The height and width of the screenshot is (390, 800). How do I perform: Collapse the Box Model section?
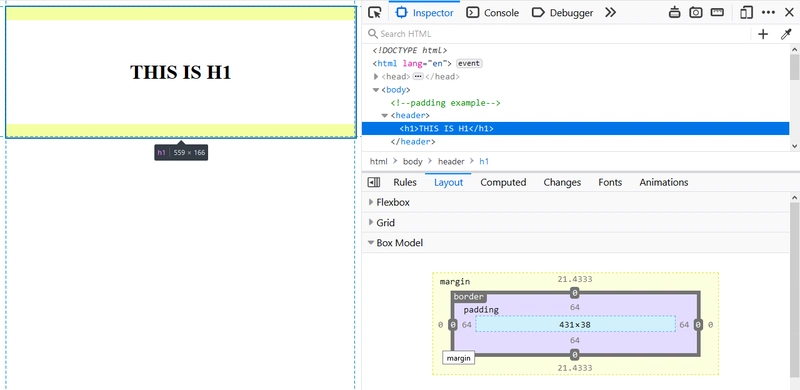371,243
